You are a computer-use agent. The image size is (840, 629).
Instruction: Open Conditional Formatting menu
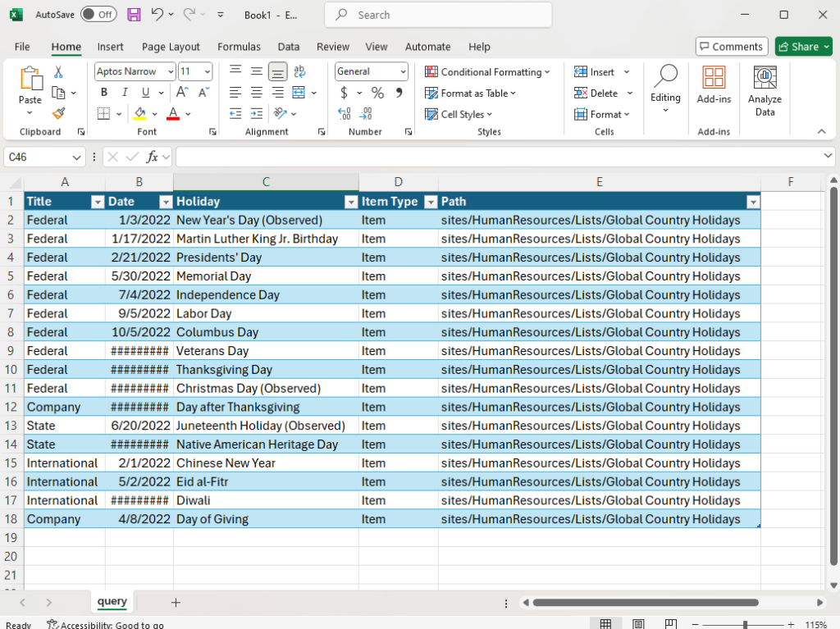(487, 72)
